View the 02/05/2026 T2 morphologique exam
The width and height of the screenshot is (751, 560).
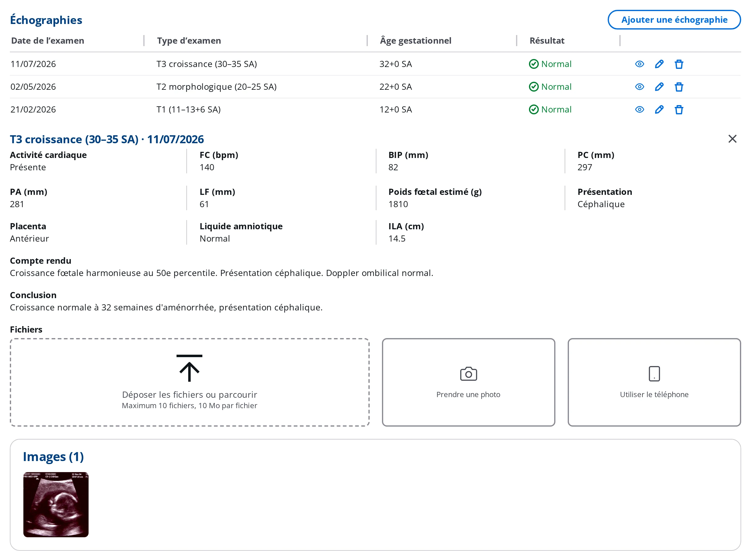639,87
